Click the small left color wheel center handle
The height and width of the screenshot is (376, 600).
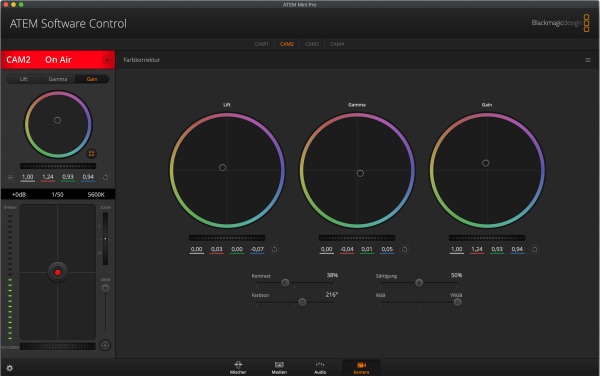tap(57, 120)
